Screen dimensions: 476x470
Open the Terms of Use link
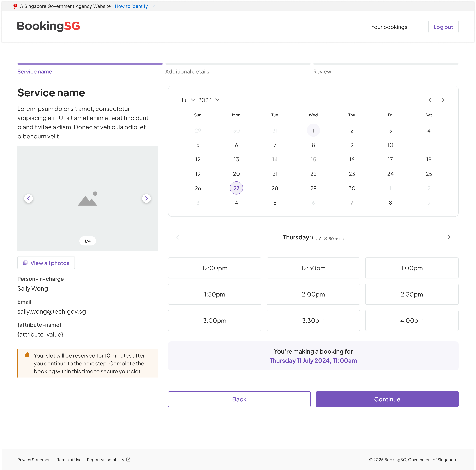tap(69, 460)
